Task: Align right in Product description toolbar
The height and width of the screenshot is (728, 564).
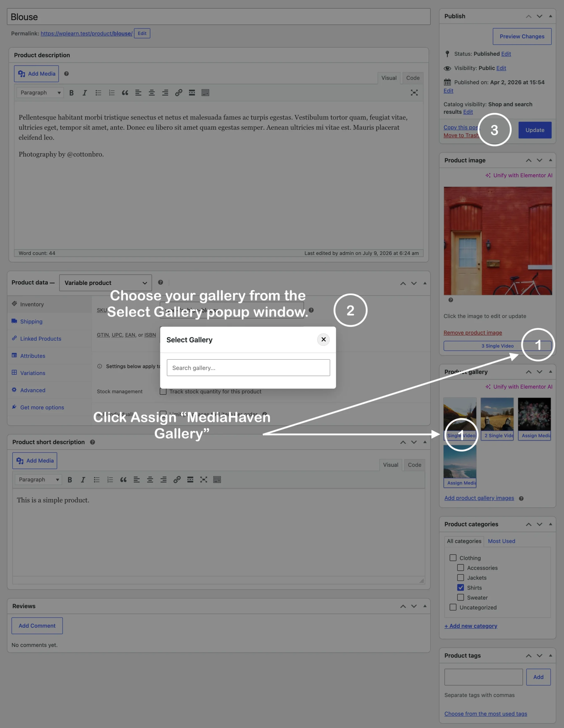Action: pyautogui.click(x=165, y=93)
